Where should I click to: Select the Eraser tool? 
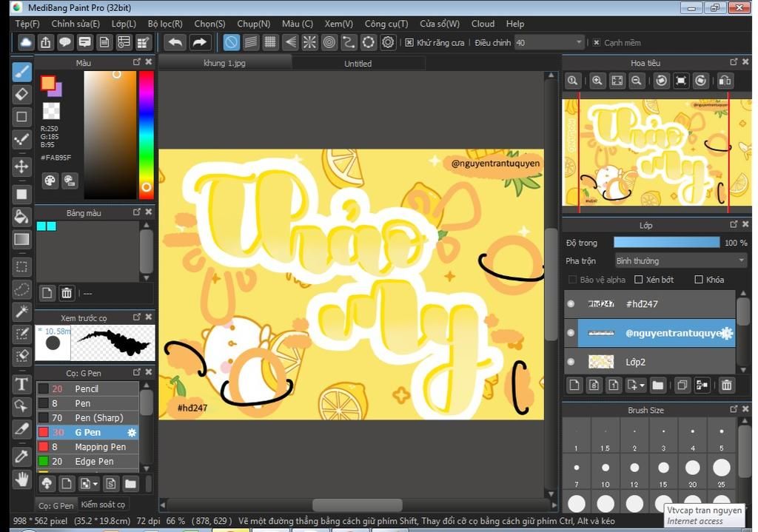coord(21,94)
